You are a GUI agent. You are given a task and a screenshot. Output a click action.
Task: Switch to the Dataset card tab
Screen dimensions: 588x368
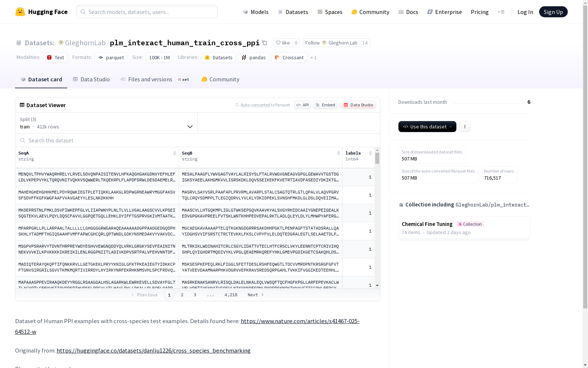pyautogui.click(x=41, y=79)
